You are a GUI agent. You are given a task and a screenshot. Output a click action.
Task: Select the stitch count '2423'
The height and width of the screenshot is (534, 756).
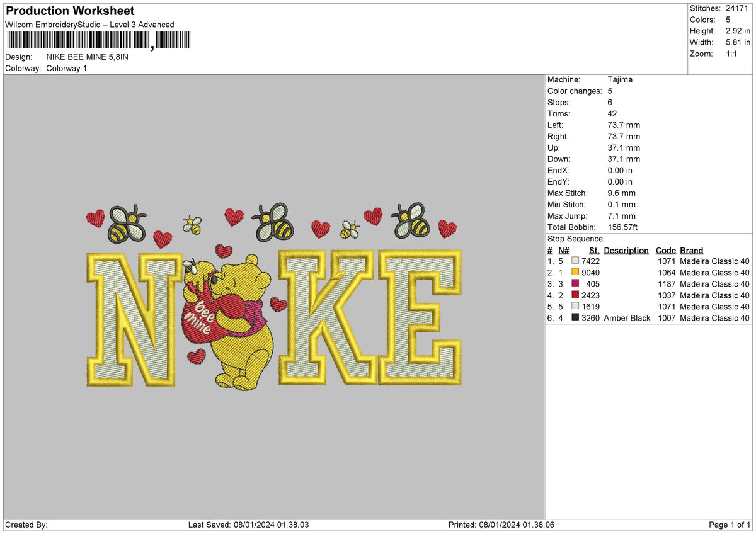(590, 295)
